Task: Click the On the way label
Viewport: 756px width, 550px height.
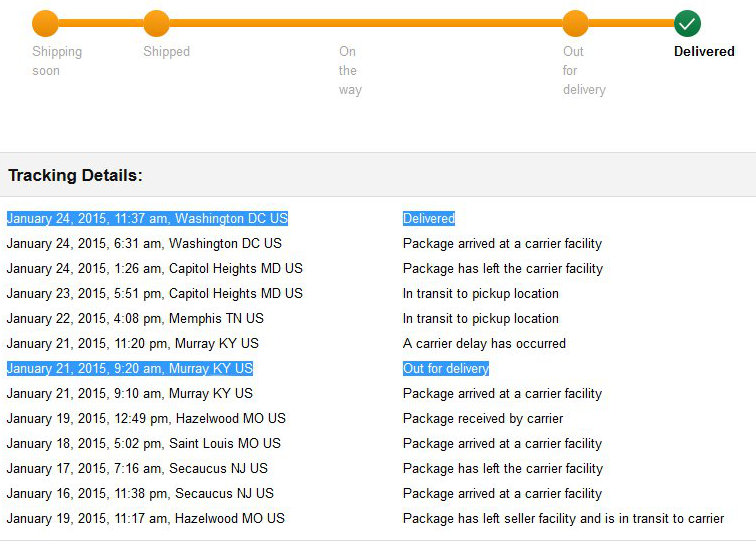Action: (350, 70)
